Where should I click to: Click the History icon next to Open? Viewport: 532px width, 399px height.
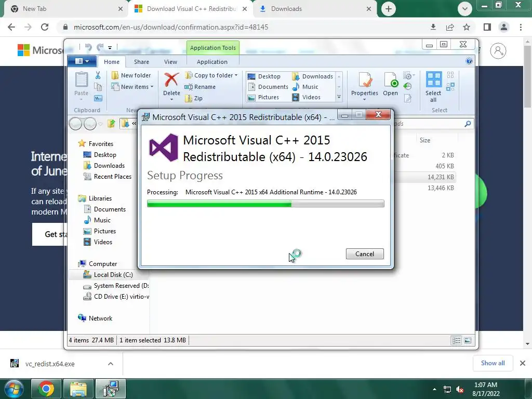pyautogui.click(x=407, y=87)
